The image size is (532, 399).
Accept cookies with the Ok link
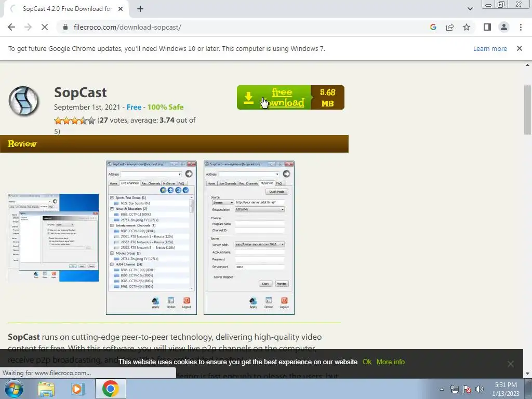click(367, 362)
